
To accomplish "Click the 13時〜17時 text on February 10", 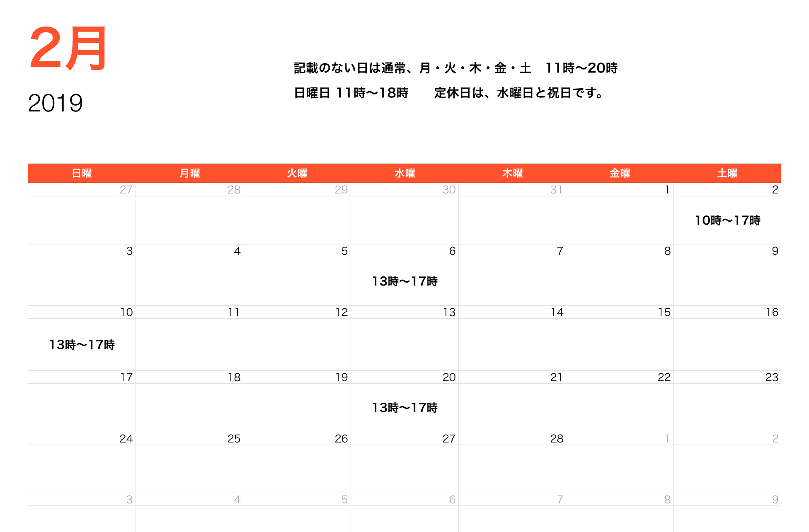I will coord(82,344).
